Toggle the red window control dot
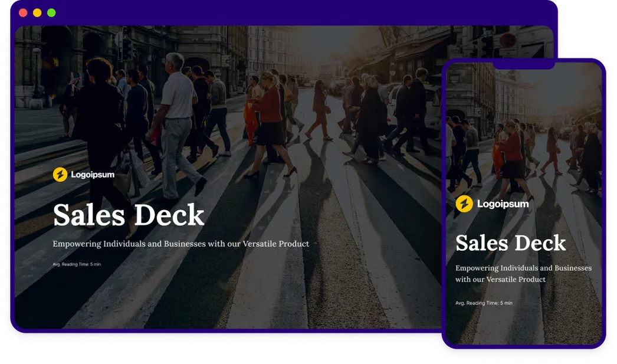The width and height of the screenshot is (617, 364). tap(22, 12)
